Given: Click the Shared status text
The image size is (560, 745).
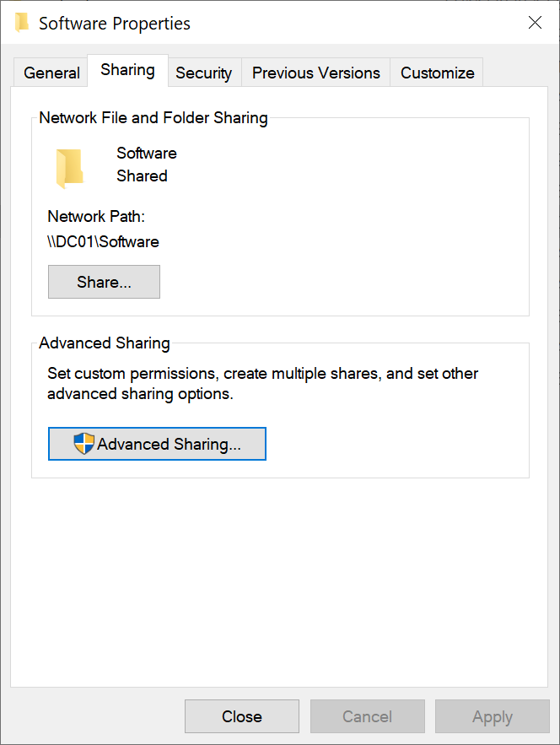Looking at the screenshot, I should click(x=142, y=176).
